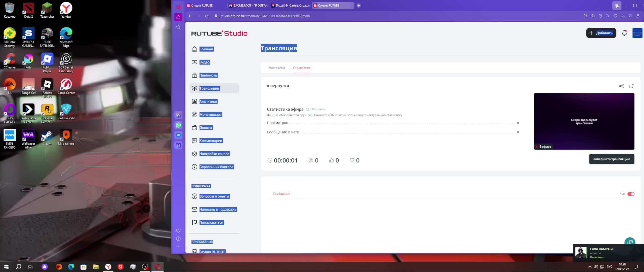Click the stream preview thumbnail
644x272 pixels.
click(x=584, y=121)
